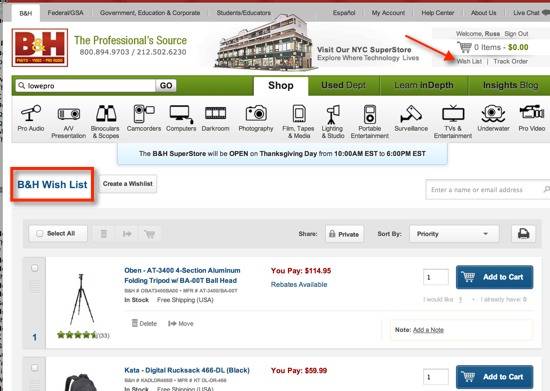Screen dimensions: 550x391
Task: Open the About Us link
Action: (x=483, y=13)
